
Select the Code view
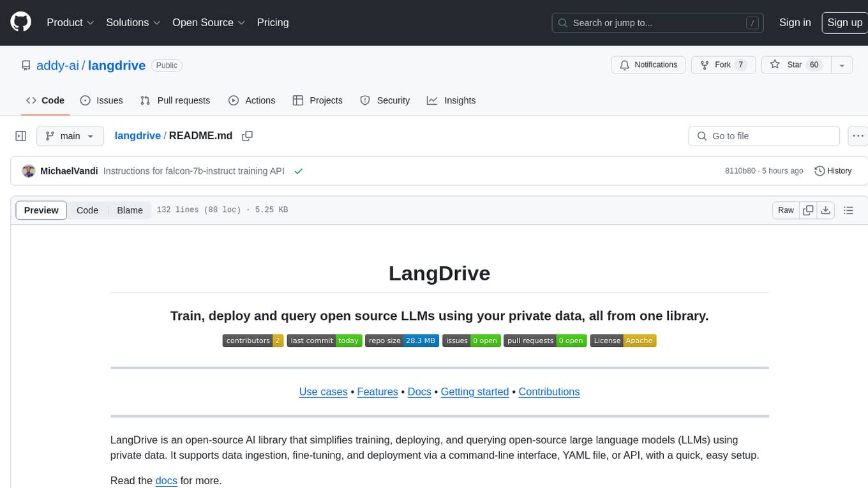click(87, 210)
